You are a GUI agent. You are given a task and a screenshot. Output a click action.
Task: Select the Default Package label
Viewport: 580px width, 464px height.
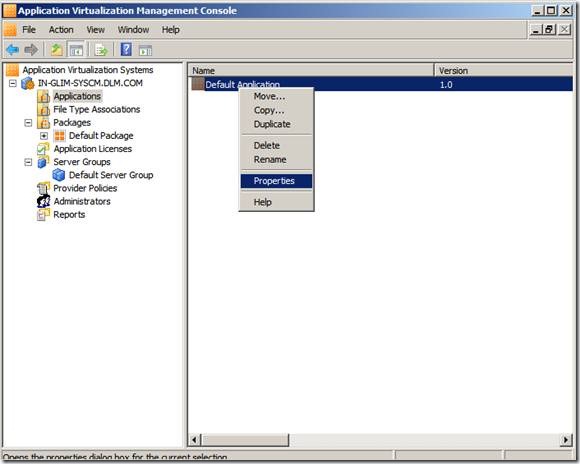(101, 136)
